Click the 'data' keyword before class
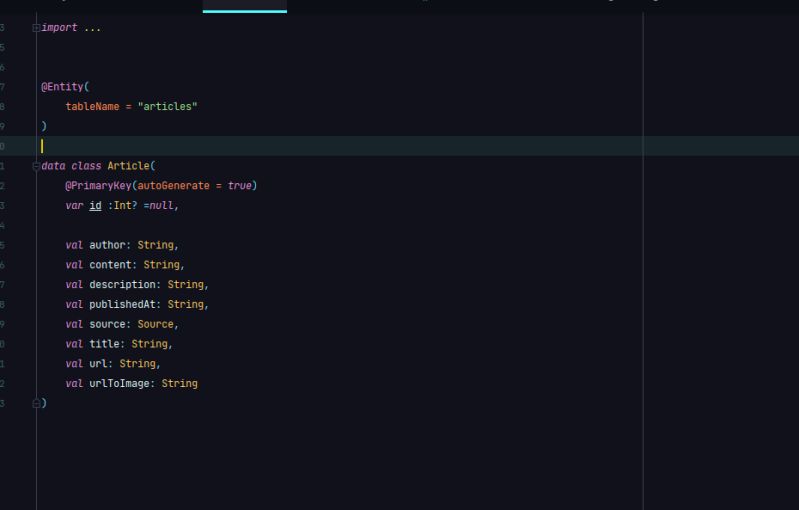Viewport: 799px width, 510px height. click(x=53, y=166)
